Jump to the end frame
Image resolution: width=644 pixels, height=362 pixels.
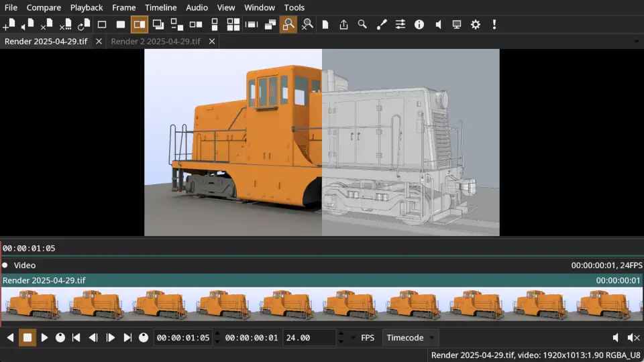[x=127, y=338]
